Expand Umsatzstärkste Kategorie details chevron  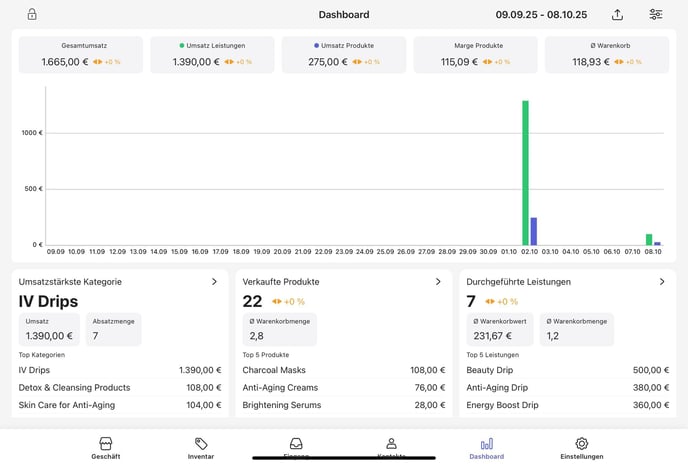[214, 282]
